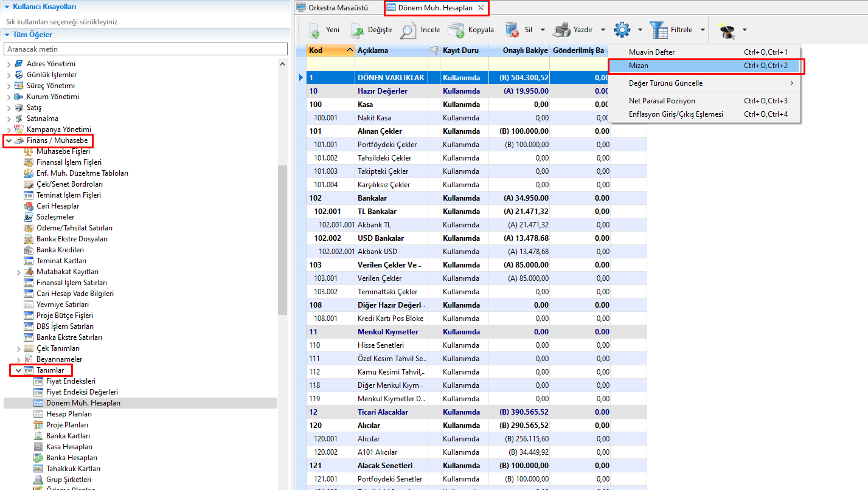Click the Aranacak metin search field

(x=145, y=49)
